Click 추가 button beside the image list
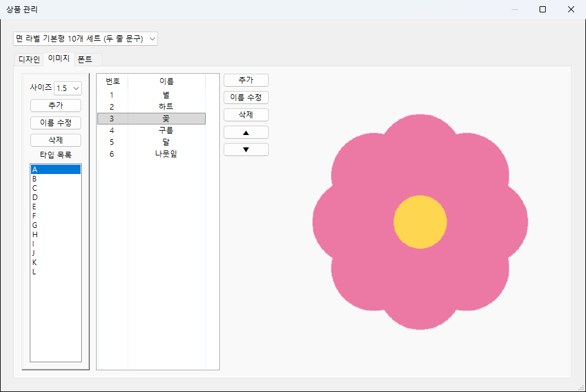Image resolution: width=586 pixels, height=392 pixels. coord(247,80)
